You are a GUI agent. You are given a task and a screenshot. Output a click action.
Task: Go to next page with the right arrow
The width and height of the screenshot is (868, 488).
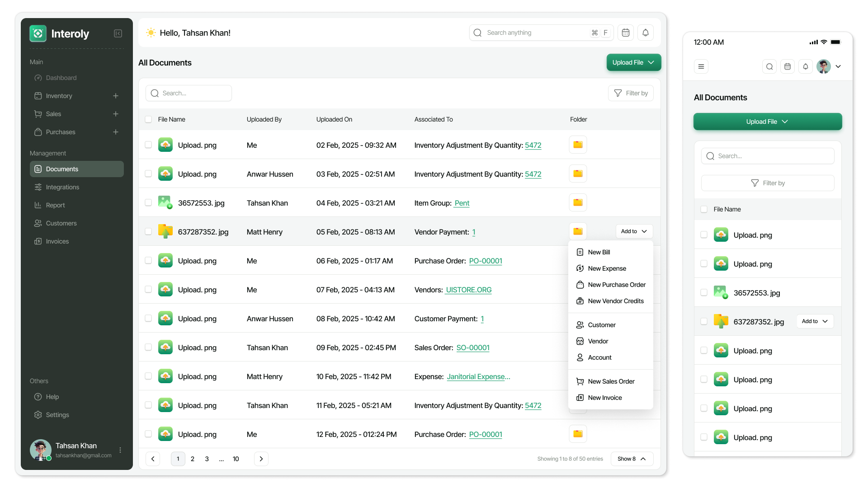coord(261,459)
